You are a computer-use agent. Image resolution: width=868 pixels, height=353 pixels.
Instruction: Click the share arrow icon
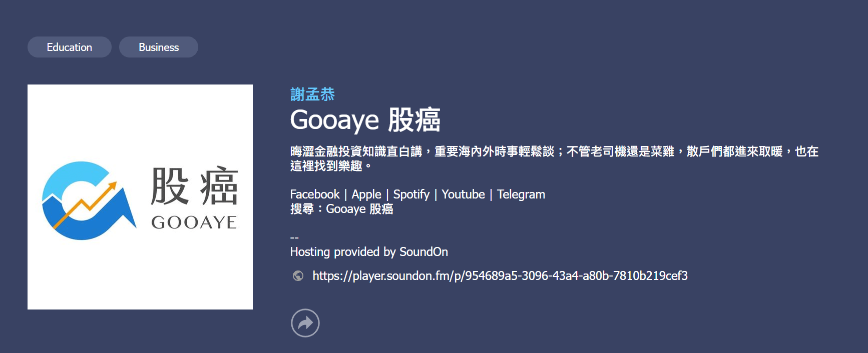click(x=305, y=323)
